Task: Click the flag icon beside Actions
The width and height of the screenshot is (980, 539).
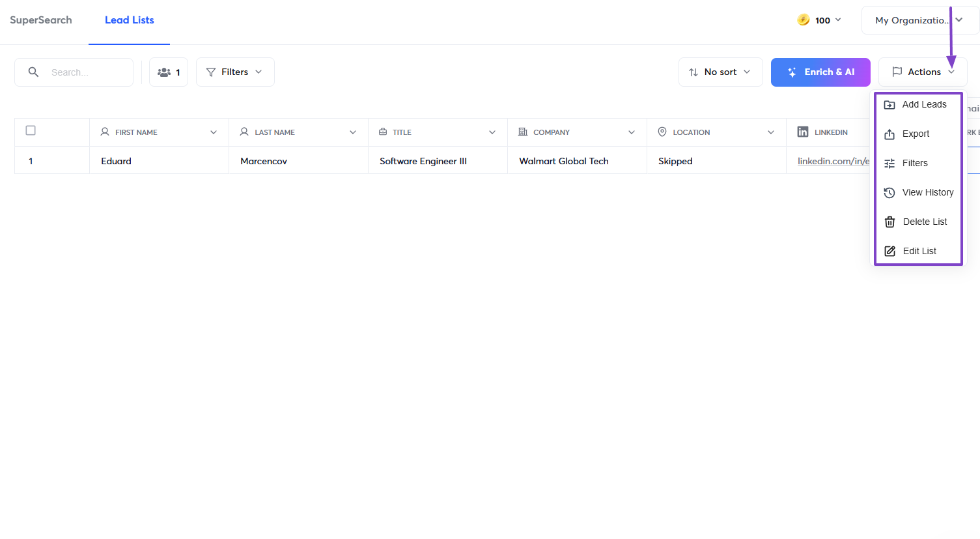Action: click(x=897, y=72)
